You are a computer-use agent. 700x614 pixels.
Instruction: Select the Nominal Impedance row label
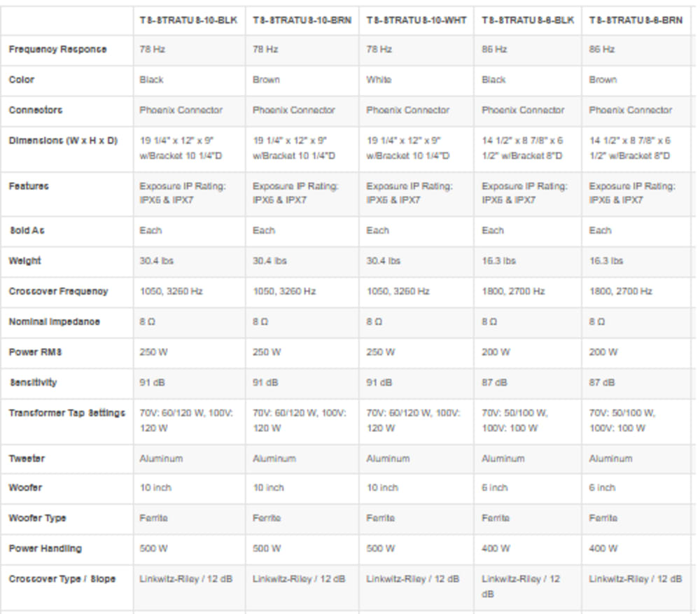pyautogui.click(x=55, y=322)
